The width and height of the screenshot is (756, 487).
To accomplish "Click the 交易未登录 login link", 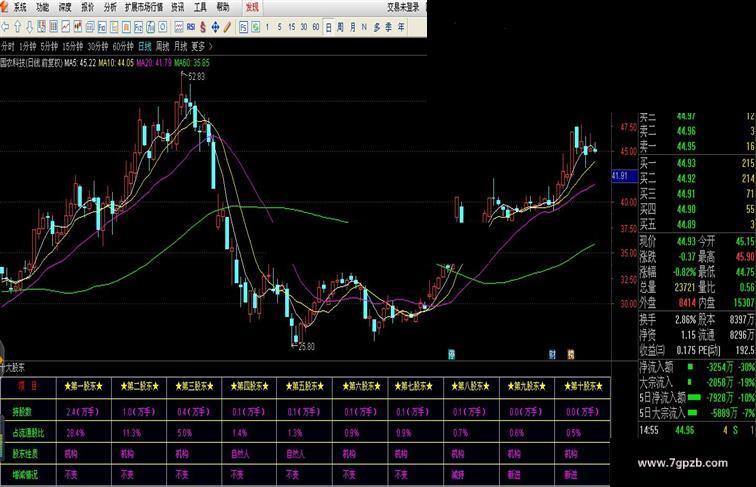I will pos(403,8).
